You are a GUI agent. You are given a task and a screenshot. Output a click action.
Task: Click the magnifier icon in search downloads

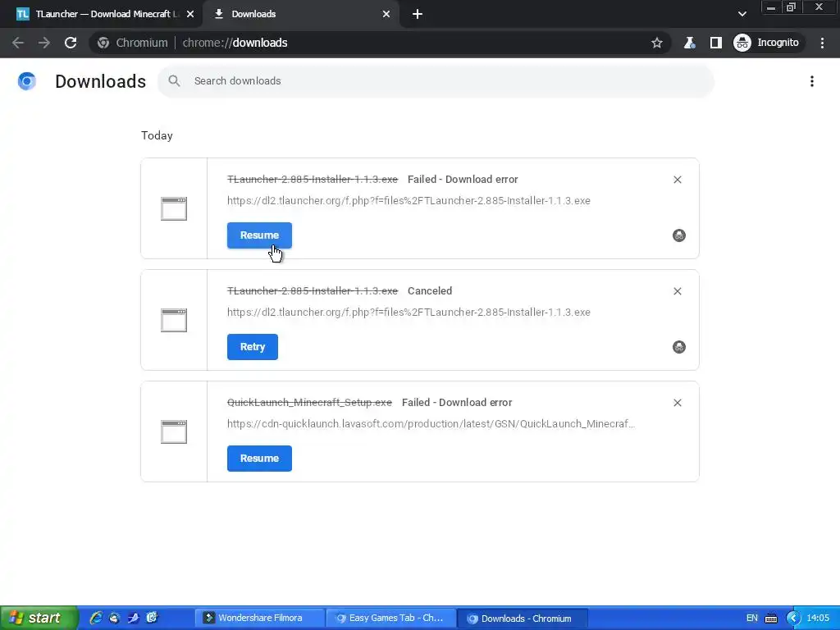coord(174,81)
